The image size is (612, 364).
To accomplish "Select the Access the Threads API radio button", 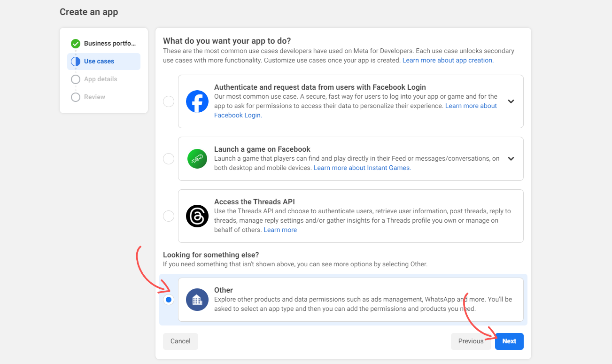I will point(169,216).
